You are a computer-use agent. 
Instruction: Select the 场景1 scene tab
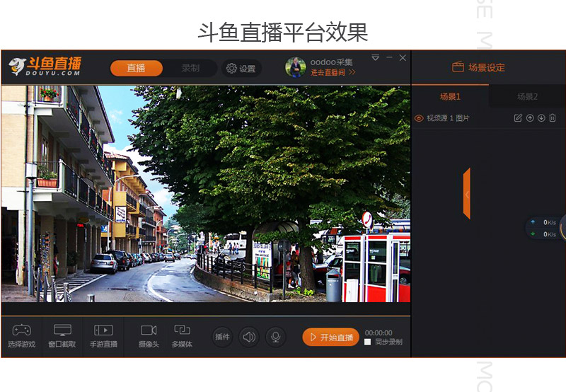(x=450, y=97)
